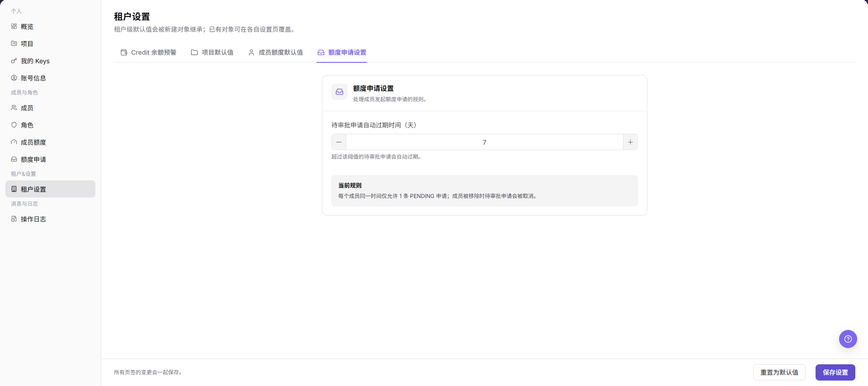Click 保存设置 button
Viewport: 868px width, 386px height.
point(835,372)
